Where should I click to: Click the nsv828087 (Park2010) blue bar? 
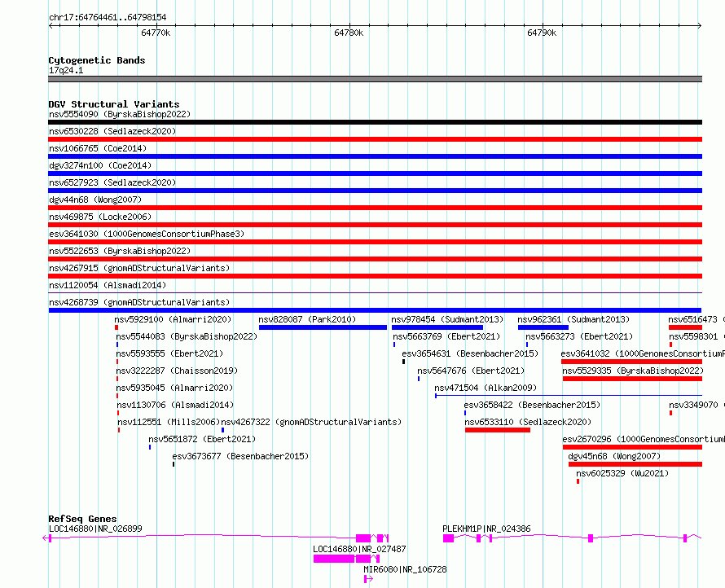click(x=323, y=327)
